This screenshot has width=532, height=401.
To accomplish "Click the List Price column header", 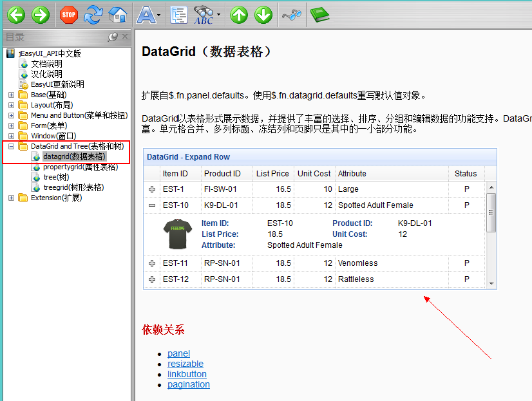I will tap(273, 174).
